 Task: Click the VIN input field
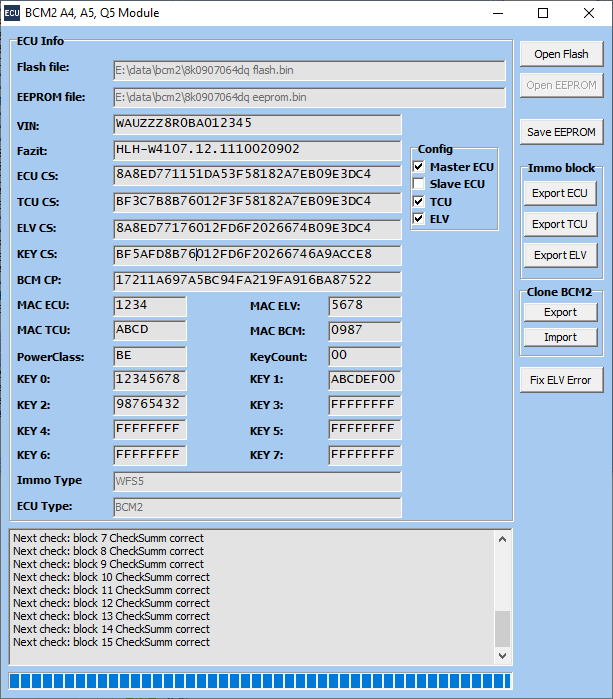[257, 124]
